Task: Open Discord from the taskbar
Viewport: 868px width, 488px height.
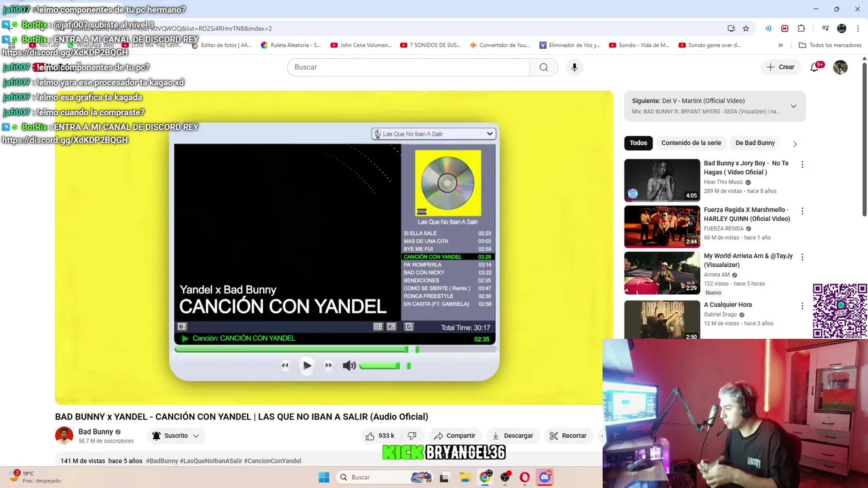Action: pyautogui.click(x=545, y=477)
